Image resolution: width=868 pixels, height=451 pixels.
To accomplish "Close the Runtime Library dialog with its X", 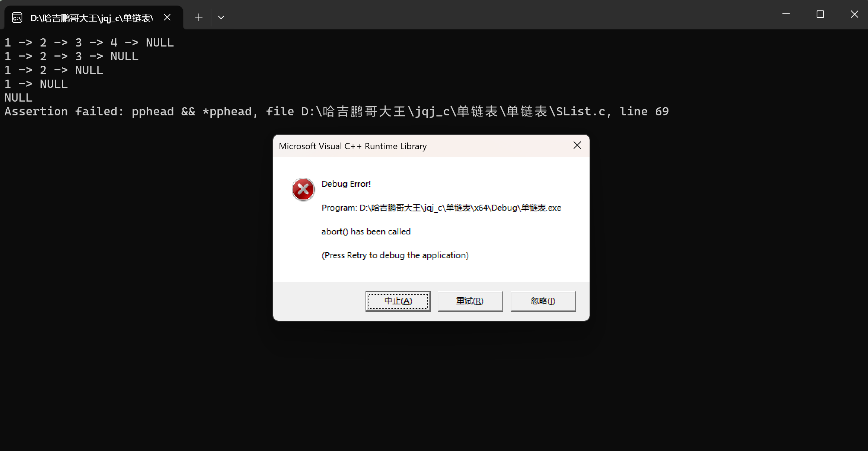I will [x=577, y=145].
